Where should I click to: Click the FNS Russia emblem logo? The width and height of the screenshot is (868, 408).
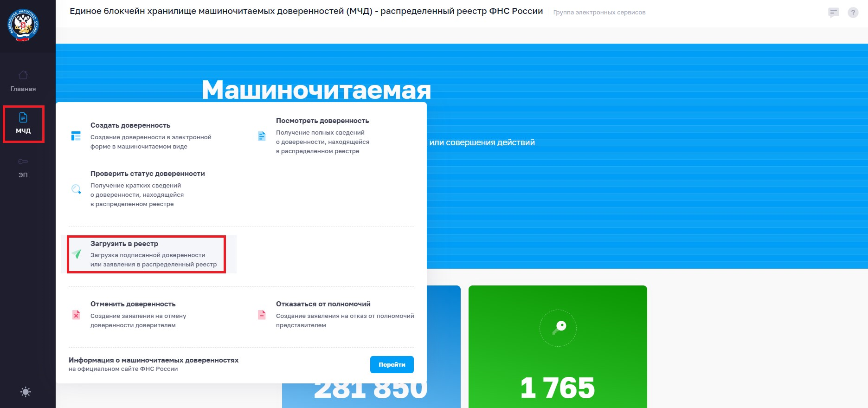click(x=23, y=25)
